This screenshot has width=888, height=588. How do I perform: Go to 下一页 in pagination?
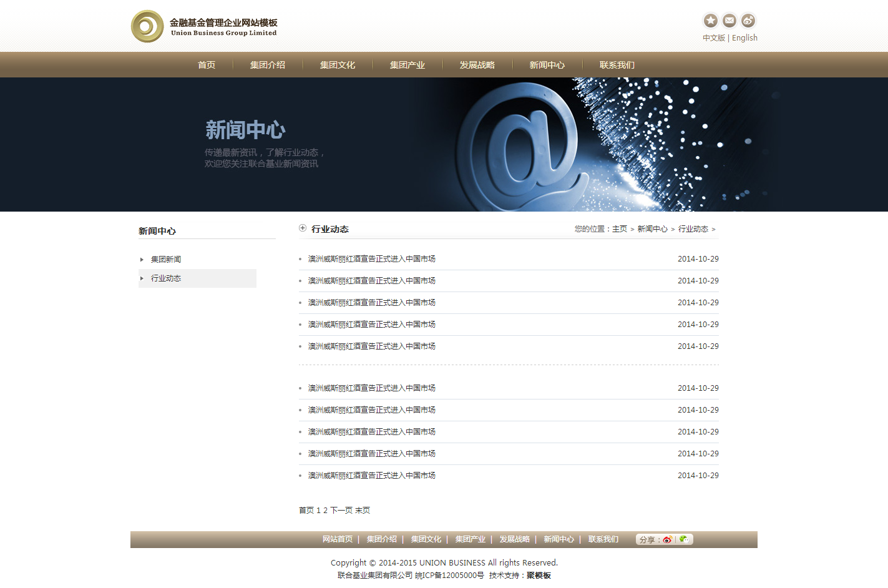341,511
